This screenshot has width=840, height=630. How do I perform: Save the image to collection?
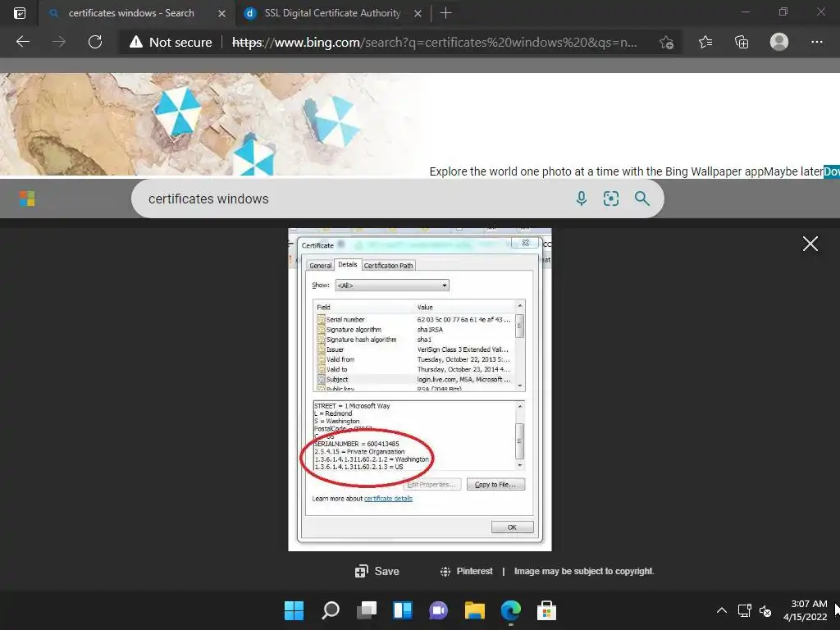pos(377,571)
